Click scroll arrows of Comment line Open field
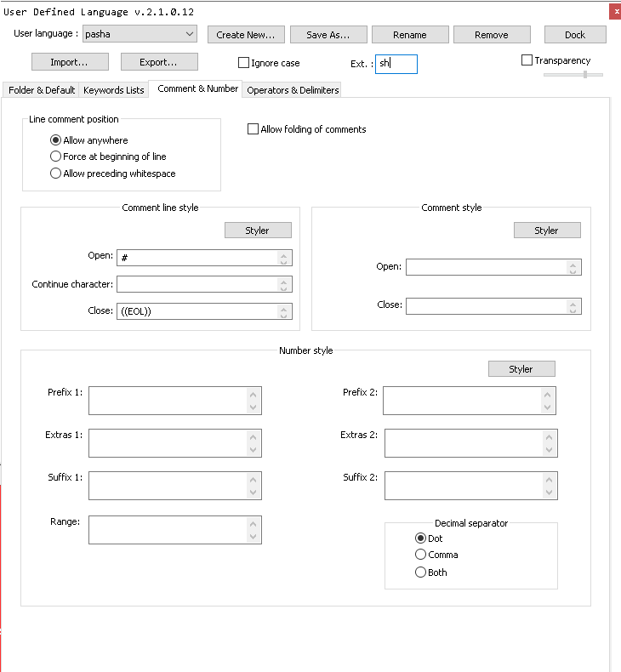Viewport: 621px width, 672px height. (283, 258)
